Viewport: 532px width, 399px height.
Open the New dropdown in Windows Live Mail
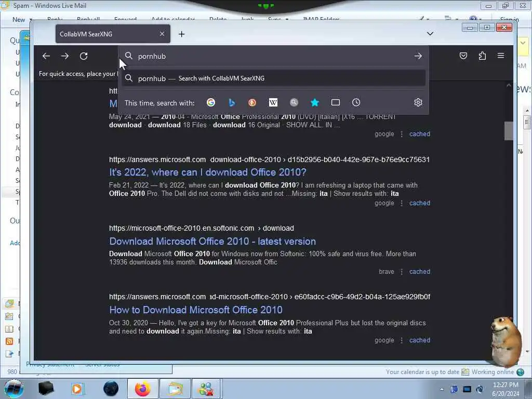pyautogui.click(x=31, y=20)
